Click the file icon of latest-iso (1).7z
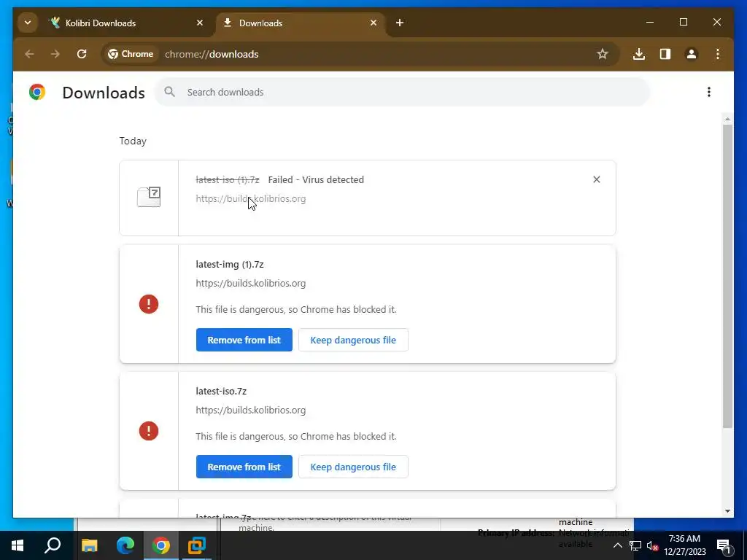This screenshot has width=747, height=560. [149, 197]
